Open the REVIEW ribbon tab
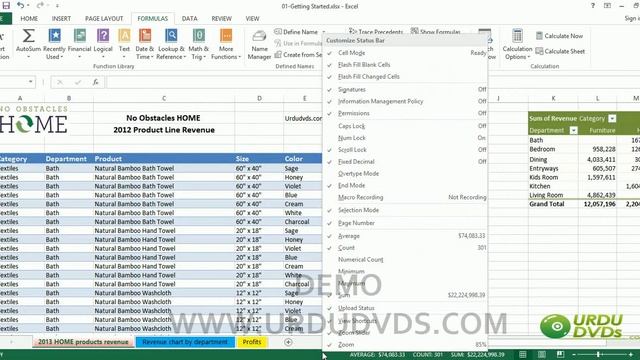This screenshot has width=640, height=360. (x=222, y=18)
